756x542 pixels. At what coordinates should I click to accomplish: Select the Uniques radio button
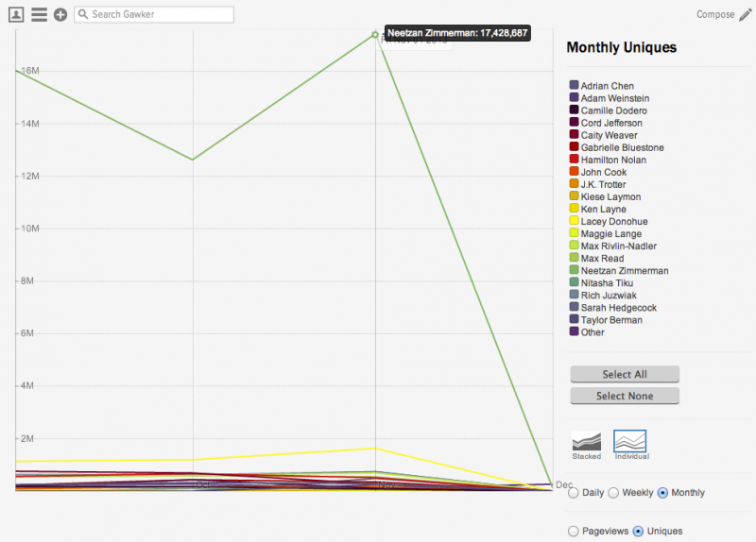point(638,531)
